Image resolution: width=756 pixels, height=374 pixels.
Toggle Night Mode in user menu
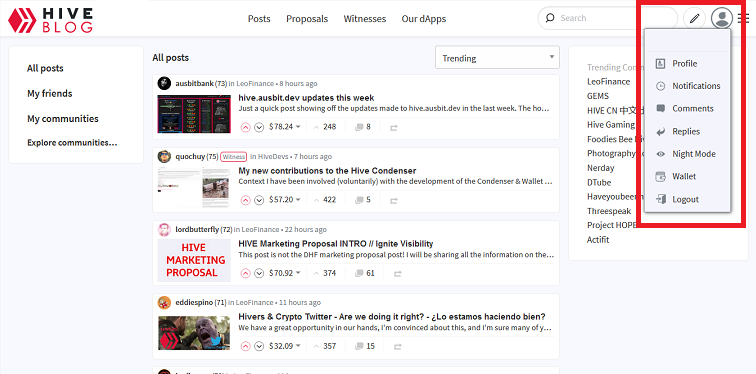click(x=687, y=154)
